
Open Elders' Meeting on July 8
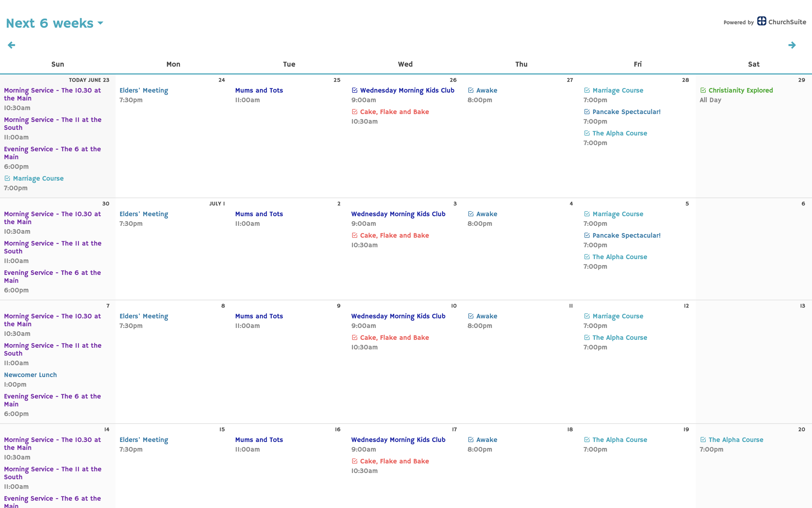point(144,316)
